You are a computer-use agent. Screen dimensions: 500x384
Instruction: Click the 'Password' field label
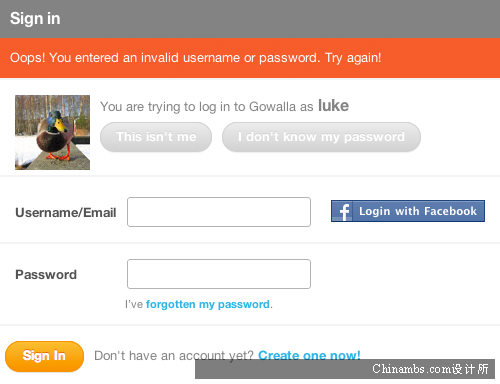pos(46,275)
